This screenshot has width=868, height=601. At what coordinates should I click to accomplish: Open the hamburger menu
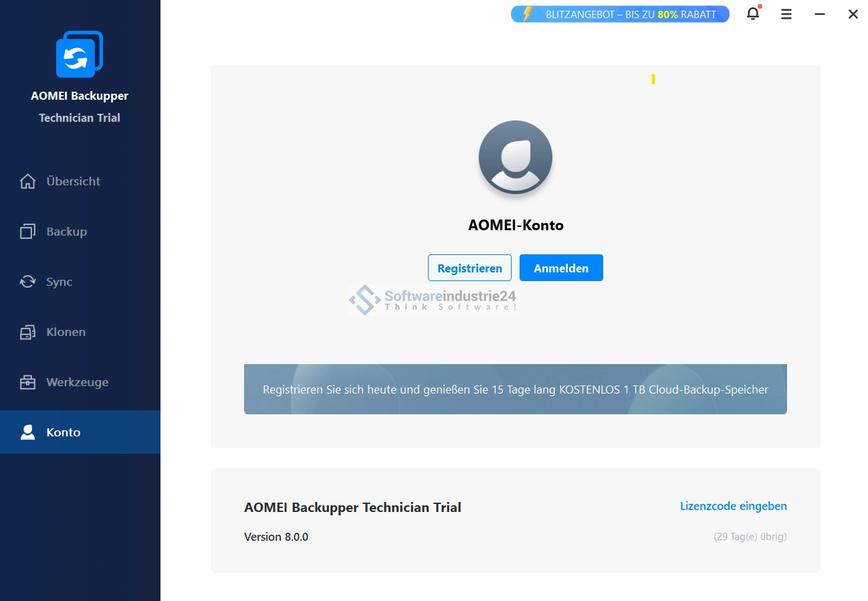(786, 14)
